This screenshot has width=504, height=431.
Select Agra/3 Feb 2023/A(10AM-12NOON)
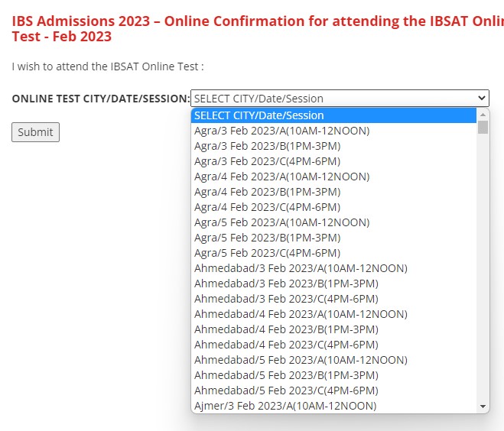click(x=281, y=131)
